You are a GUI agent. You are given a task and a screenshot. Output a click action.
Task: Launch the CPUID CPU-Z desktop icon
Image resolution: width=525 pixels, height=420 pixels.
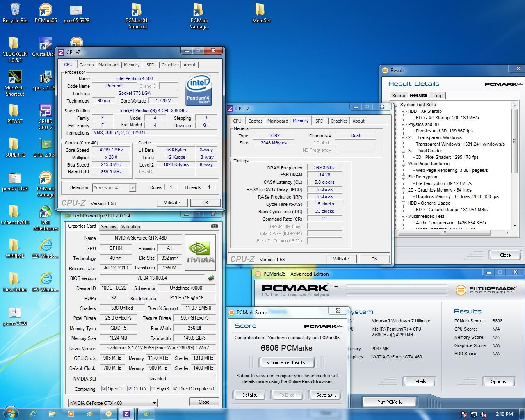[x=46, y=116]
